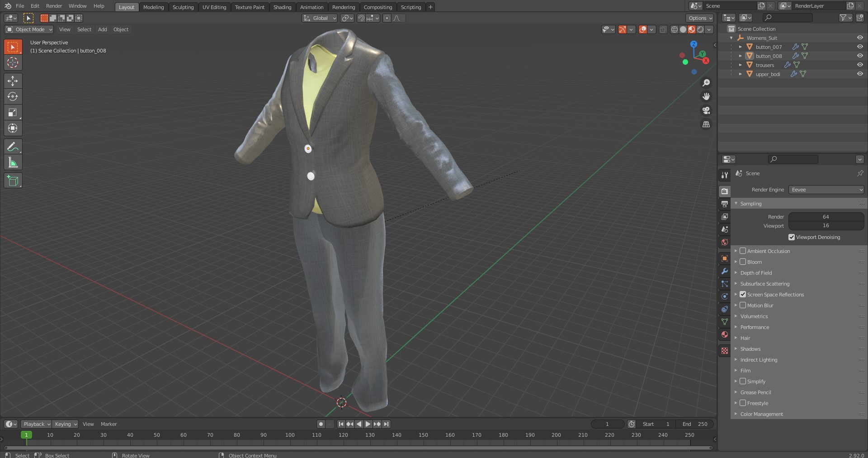Click the End frame field 250
868x458 pixels.
point(695,424)
